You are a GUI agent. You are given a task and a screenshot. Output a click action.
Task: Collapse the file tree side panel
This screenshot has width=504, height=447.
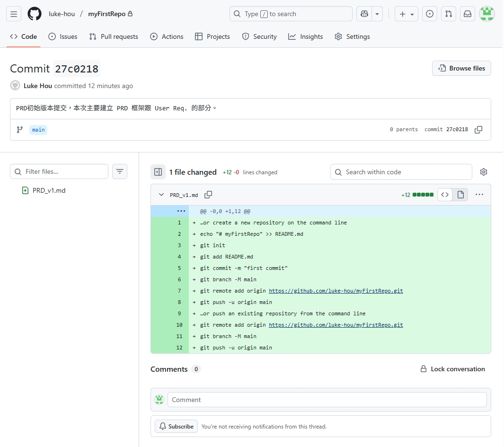point(158,172)
